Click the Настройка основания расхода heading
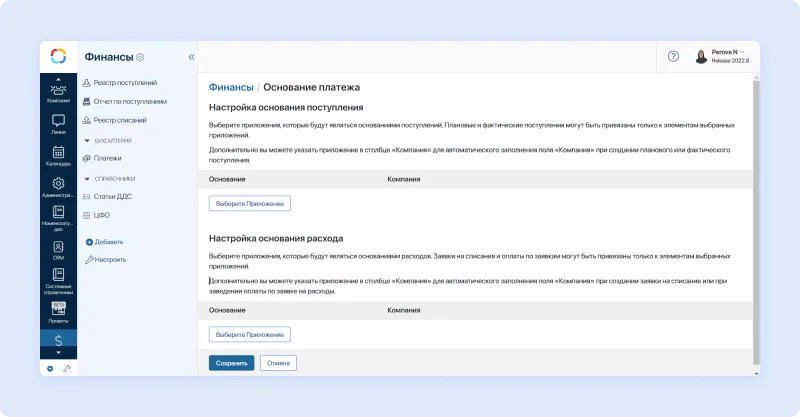This screenshot has height=417, width=800. (276, 238)
